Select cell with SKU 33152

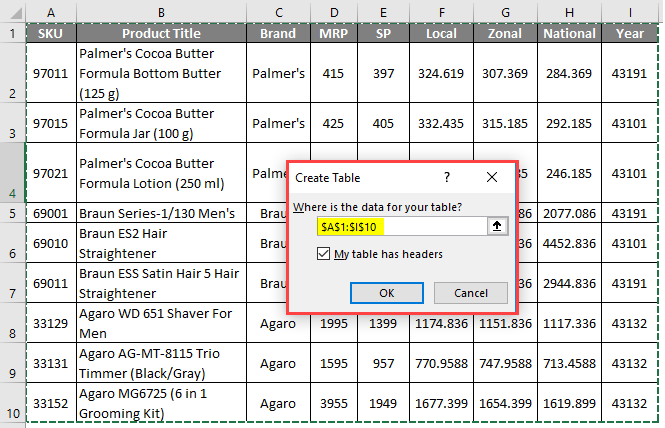click(x=51, y=403)
